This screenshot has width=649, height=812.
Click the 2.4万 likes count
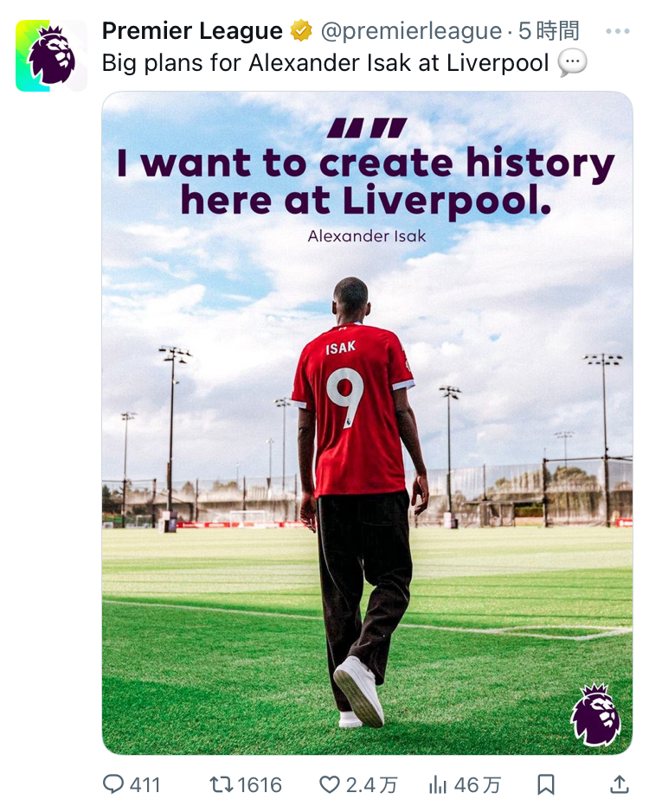[371, 785]
